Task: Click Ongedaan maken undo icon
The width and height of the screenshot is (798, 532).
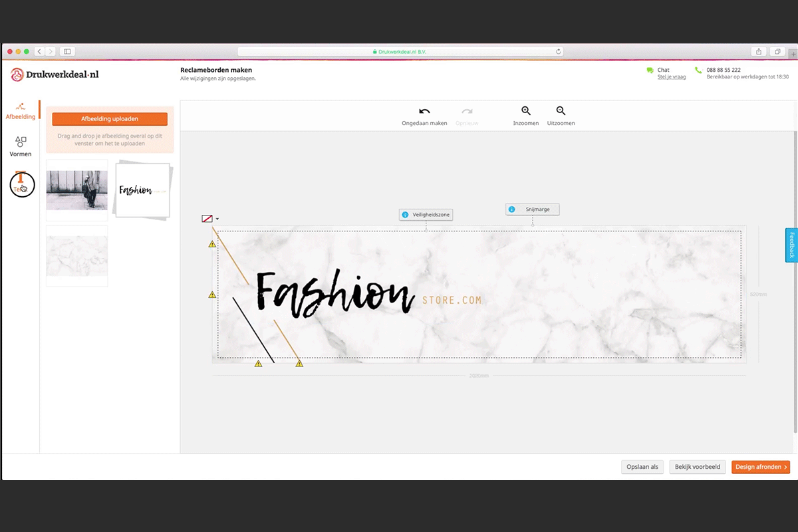Action: pyautogui.click(x=424, y=112)
